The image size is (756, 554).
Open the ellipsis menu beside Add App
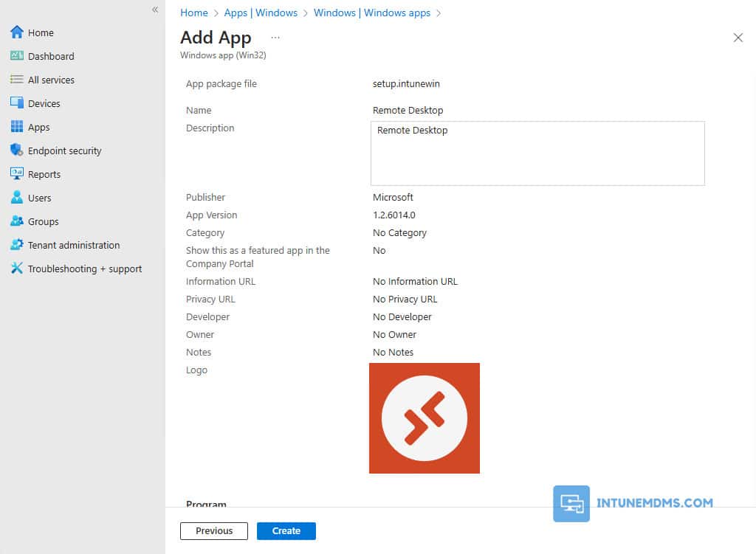[x=275, y=38]
